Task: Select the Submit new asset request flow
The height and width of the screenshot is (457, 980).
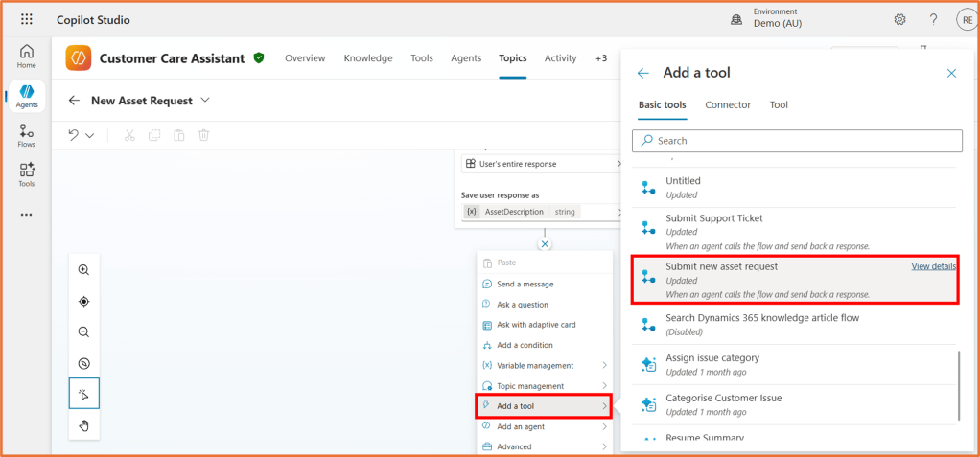Action: 794,279
